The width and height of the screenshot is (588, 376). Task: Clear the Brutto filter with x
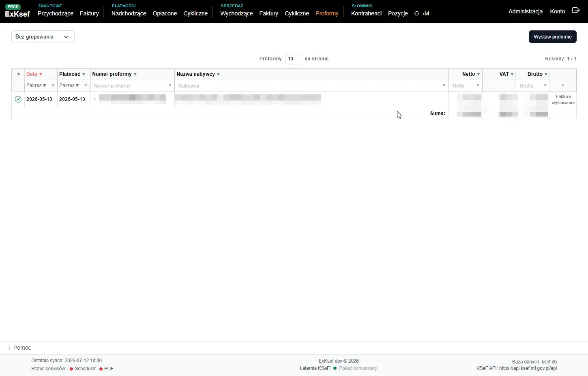(545, 85)
